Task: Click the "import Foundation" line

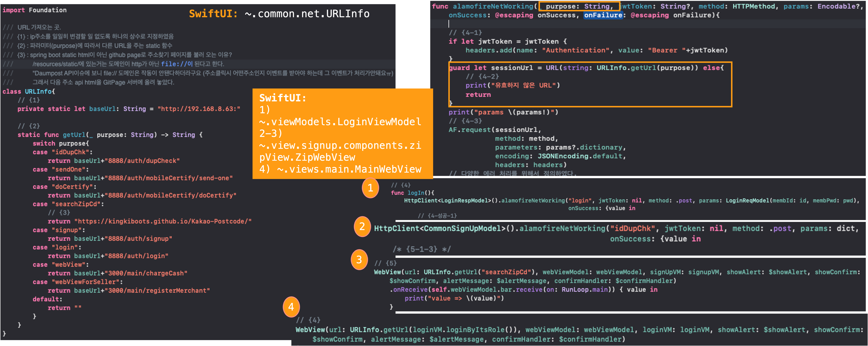Action: [34, 10]
